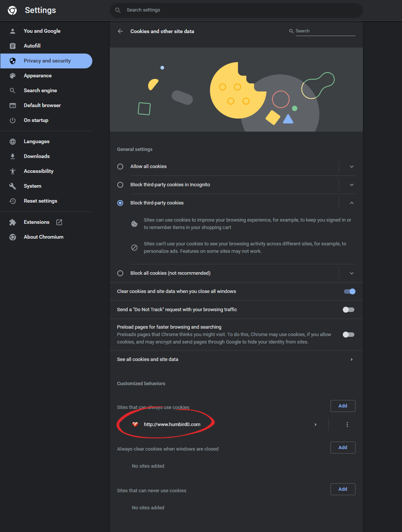The height and width of the screenshot is (532, 402).
Task: Go to the On startup section
Action: (x=36, y=120)
